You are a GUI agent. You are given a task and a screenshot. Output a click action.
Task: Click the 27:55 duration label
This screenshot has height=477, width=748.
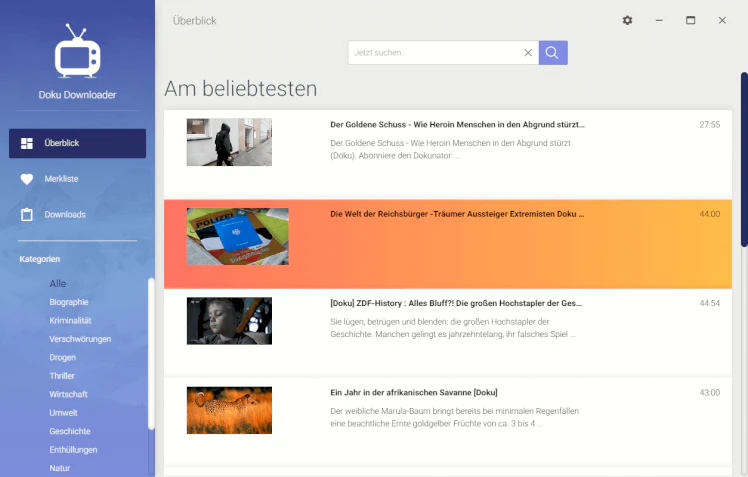[709, 124]
